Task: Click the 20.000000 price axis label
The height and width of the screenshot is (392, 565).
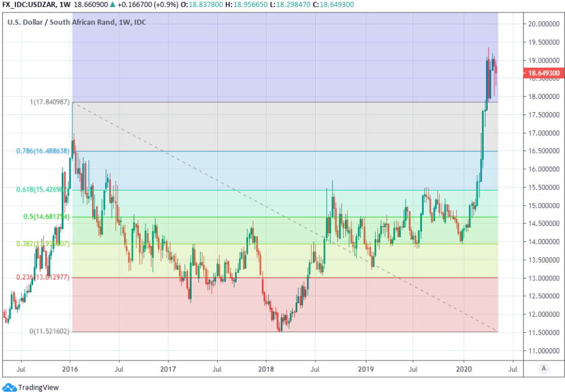Action: click(542, 24)
